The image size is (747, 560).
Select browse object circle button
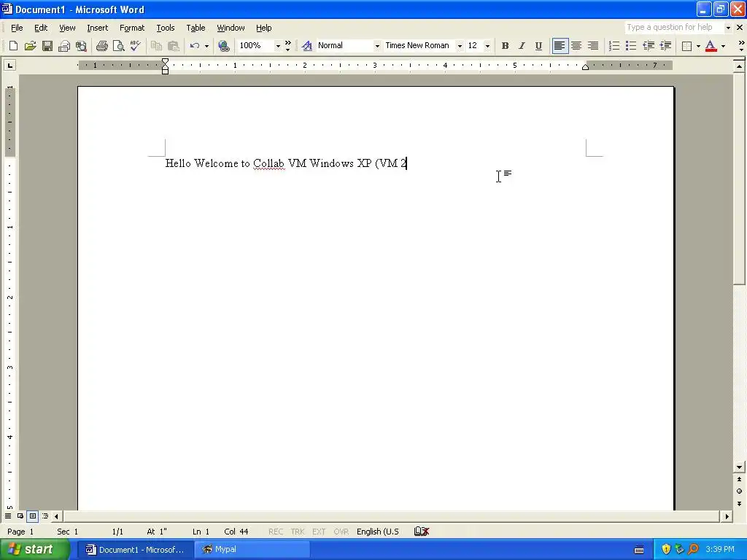point(739,491)
